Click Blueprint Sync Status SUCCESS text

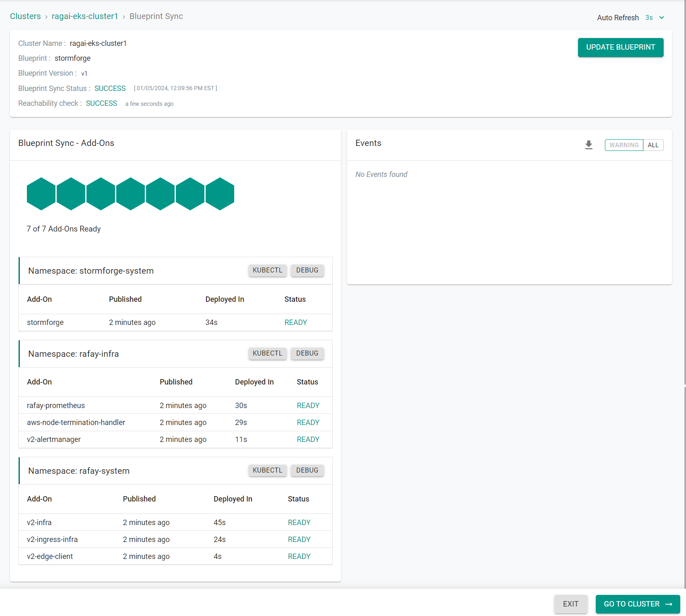(x=110, y=88)
